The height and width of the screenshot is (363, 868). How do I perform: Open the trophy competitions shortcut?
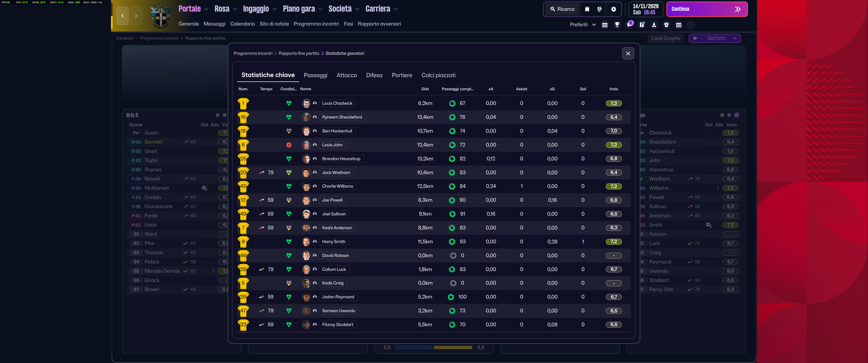pyautogui.click(x=617, y=25)
